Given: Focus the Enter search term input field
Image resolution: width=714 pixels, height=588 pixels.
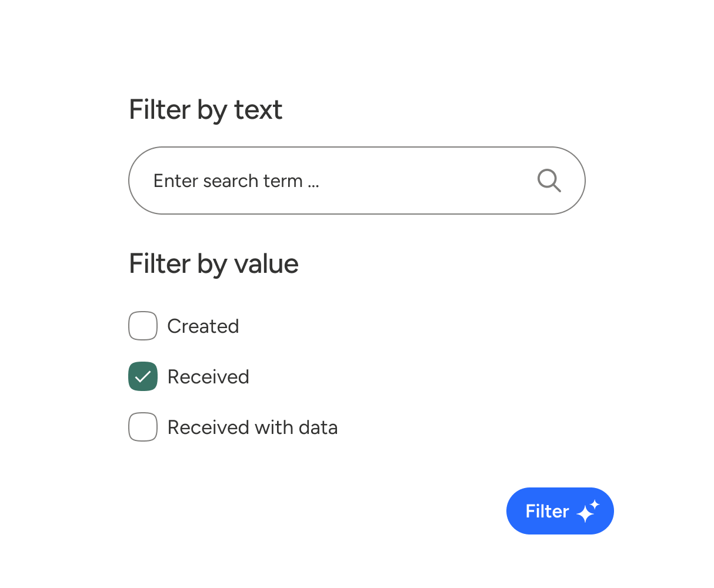Looking at the screenshot, I should (x=357, y=181).
